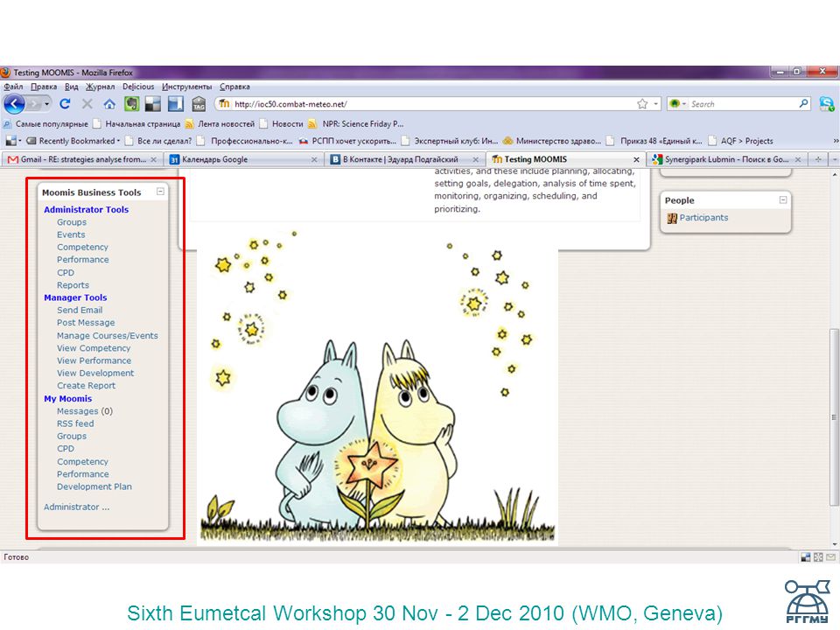
Task: Open My Moomis link
Action: pos(68,399)
